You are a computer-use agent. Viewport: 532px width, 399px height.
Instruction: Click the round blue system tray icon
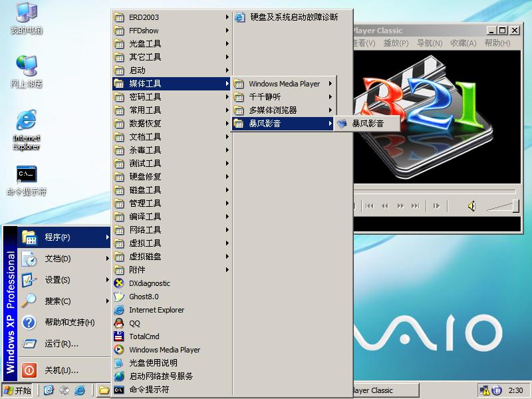(x=496, y=390)
